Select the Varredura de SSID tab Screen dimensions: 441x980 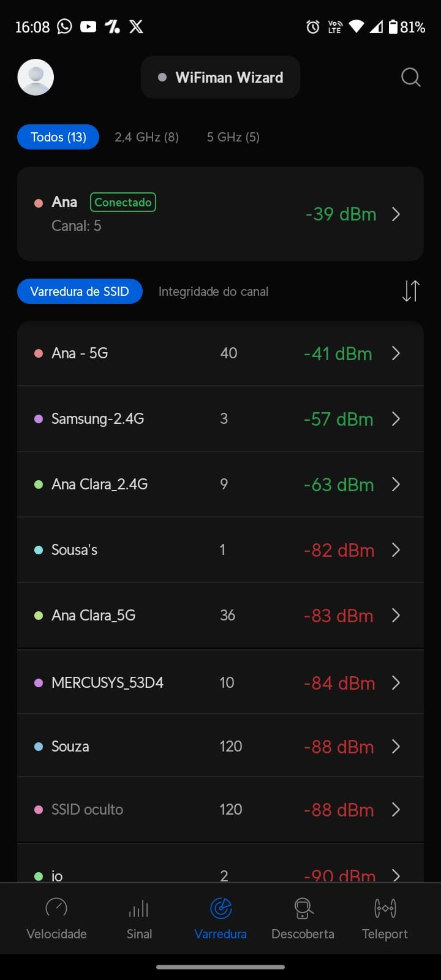[80, 292]
